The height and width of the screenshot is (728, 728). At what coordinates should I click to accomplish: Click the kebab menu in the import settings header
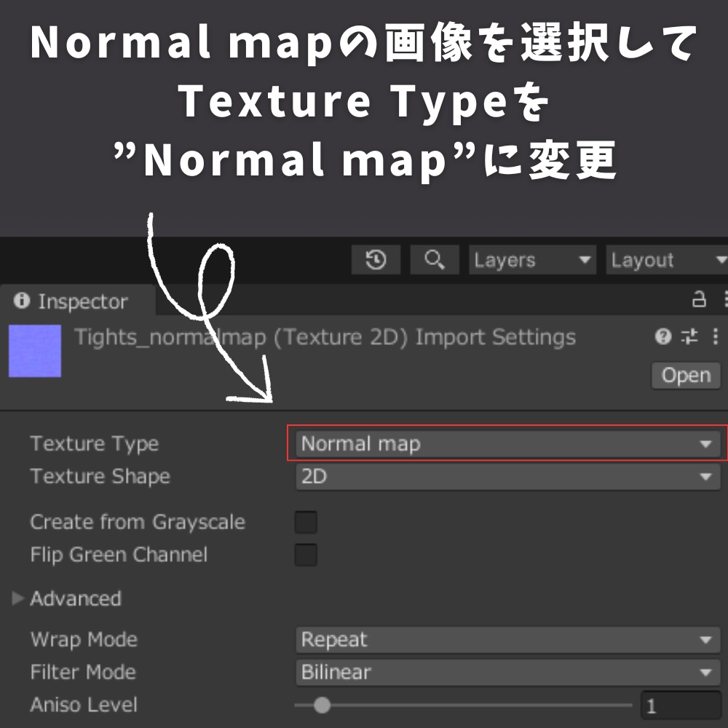(714, 336)
